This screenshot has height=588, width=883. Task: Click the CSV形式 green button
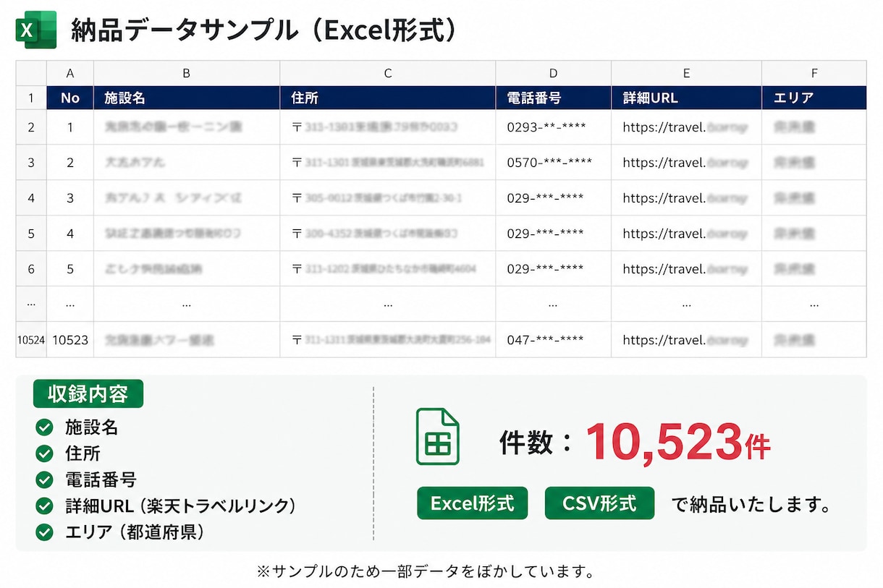[x=599, y=503]
